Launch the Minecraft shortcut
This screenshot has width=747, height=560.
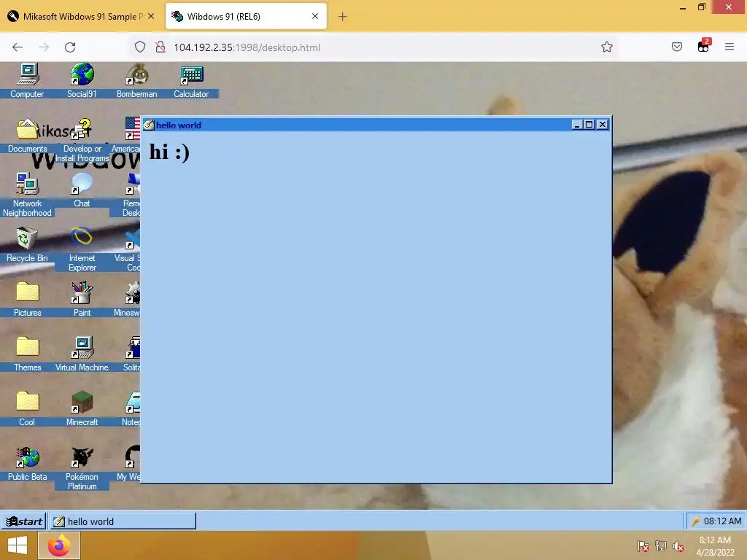[82, 408]
